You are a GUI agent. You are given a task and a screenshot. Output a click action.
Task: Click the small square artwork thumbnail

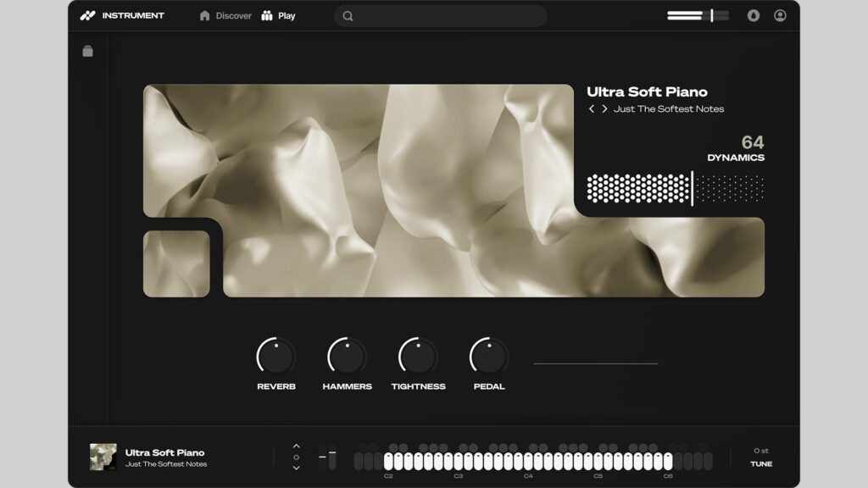click(176, 263)
